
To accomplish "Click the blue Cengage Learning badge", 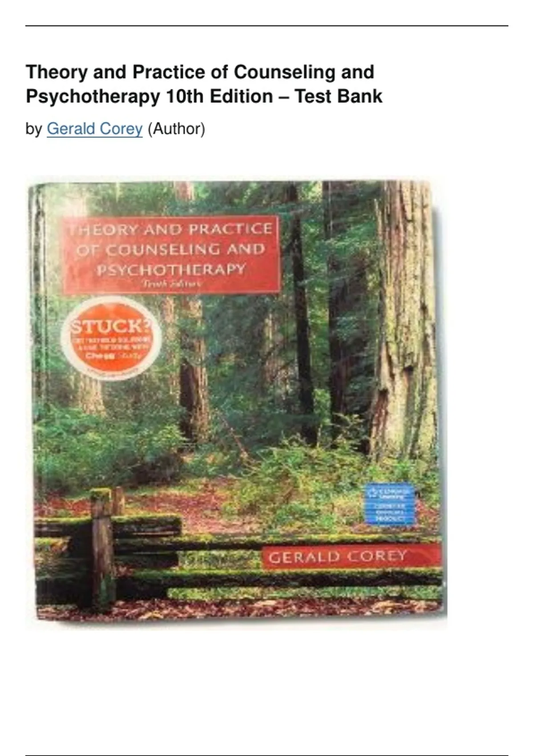I will pos(390,504).
